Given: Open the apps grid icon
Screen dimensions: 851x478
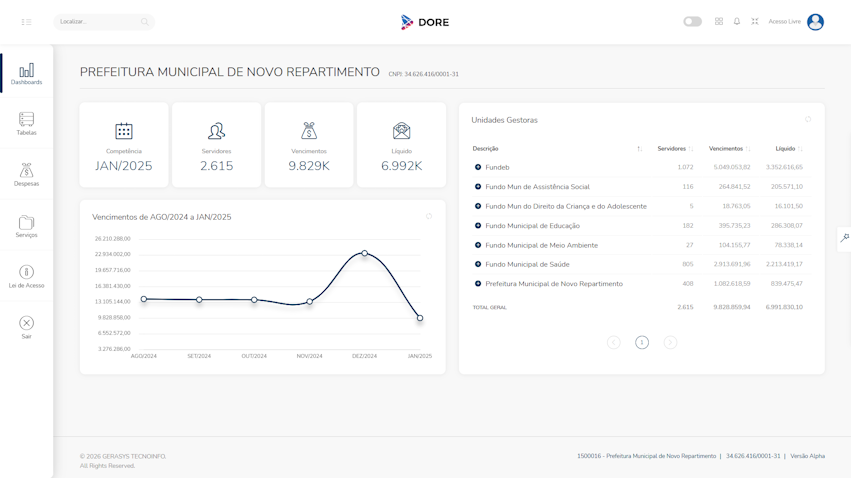Looking at the screenshot, I should [x=719, y=22].
